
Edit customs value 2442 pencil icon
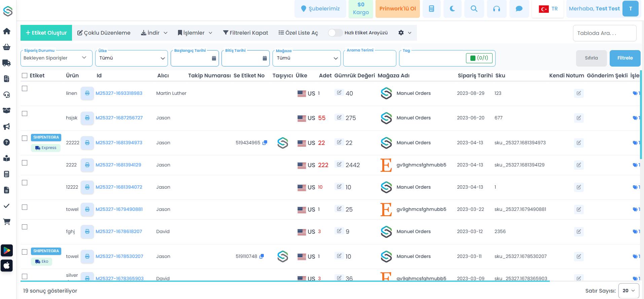point(339,164)
